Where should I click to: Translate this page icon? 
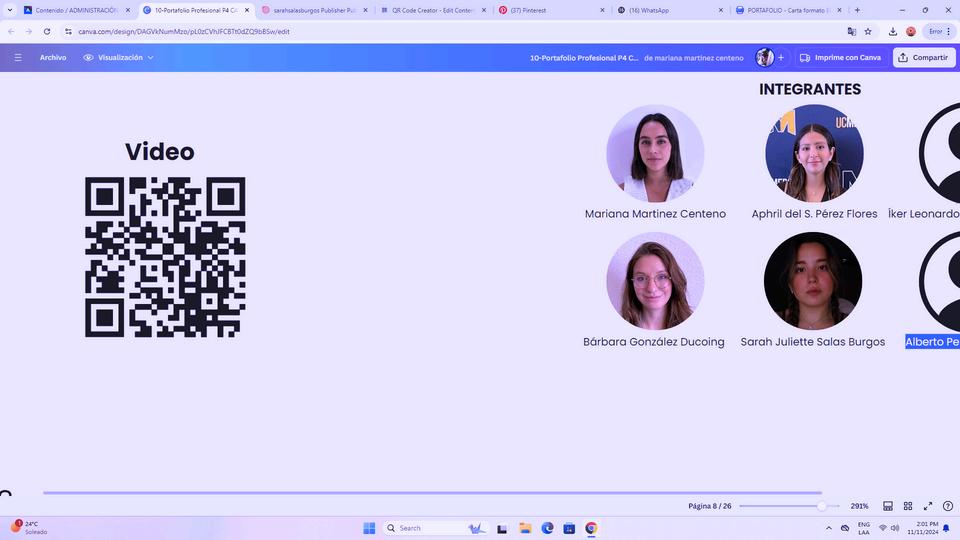(851, 31)
